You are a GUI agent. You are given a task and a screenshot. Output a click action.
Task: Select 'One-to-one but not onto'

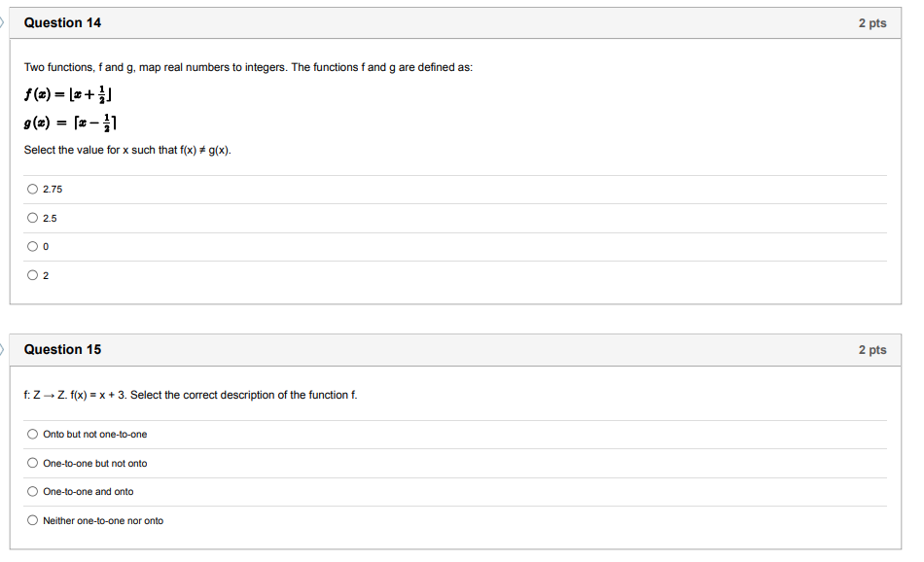click(32, 463)
